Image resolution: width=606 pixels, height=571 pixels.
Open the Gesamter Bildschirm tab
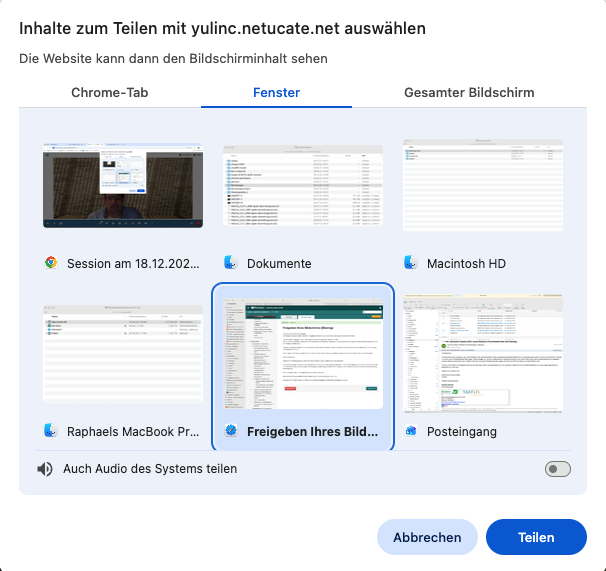(x=469, y=92)
